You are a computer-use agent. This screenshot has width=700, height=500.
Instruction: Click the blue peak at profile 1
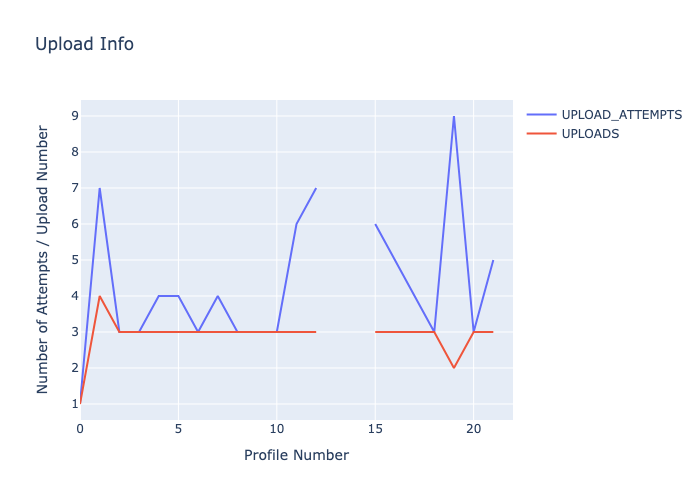point(100,188)
